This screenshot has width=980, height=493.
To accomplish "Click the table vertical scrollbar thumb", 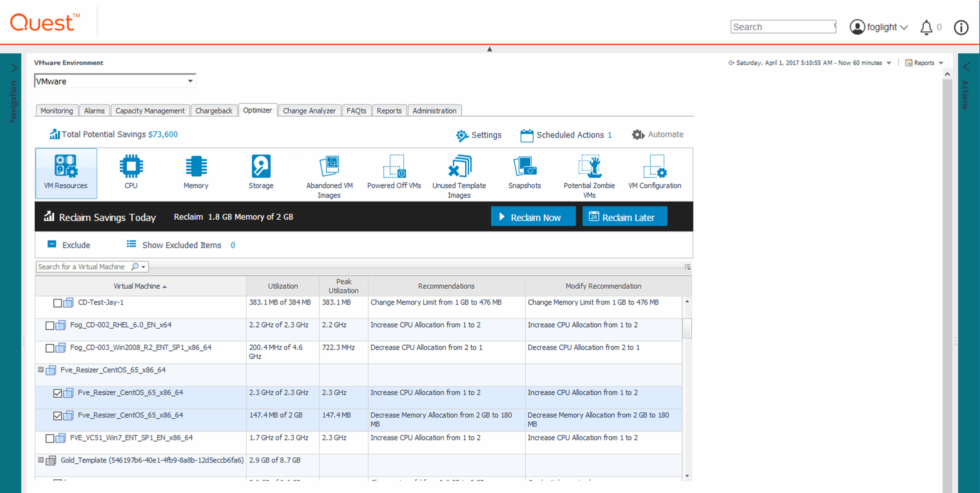I will point(687,328).
